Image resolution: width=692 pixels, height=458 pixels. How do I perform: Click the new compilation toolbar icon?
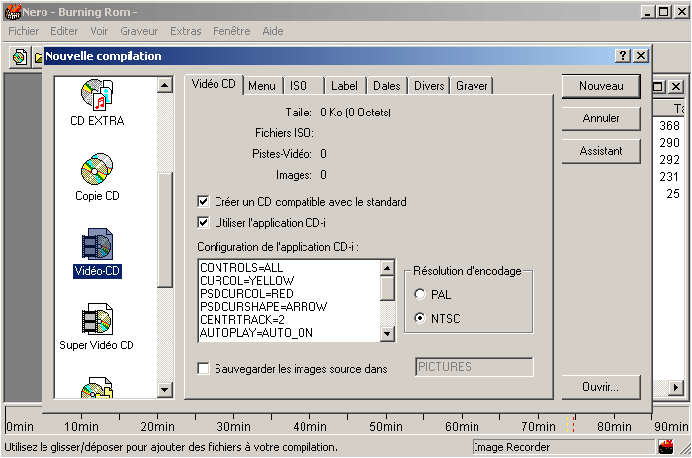[x=19, y=57]
